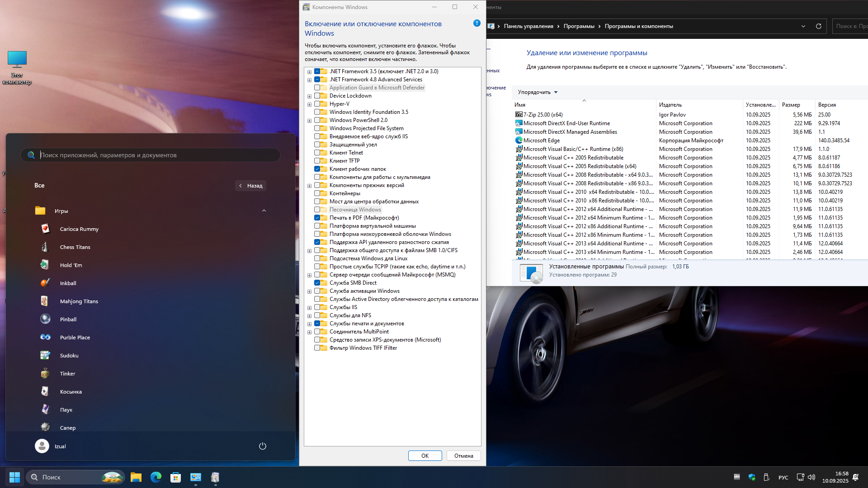Screen dimensions: 868x488
Task: Click Start menu search field
Action: [x=151, y=155]
